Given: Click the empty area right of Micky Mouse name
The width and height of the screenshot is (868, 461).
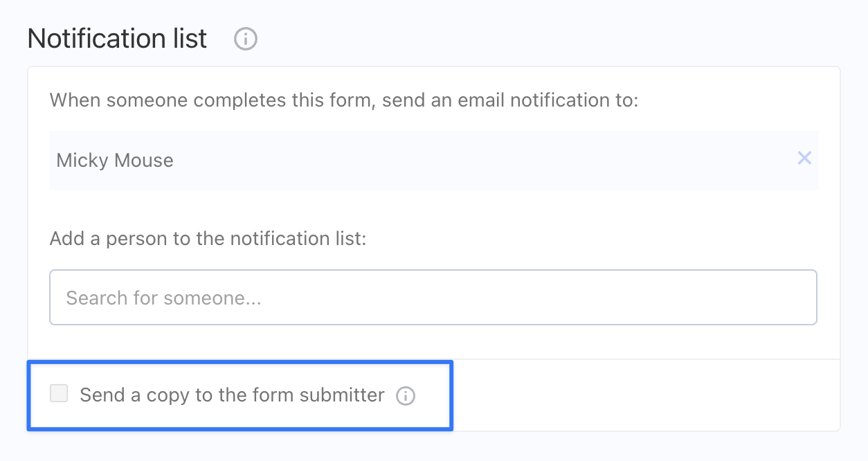Looking at the screenshot, I should click(x=485, y=160).
